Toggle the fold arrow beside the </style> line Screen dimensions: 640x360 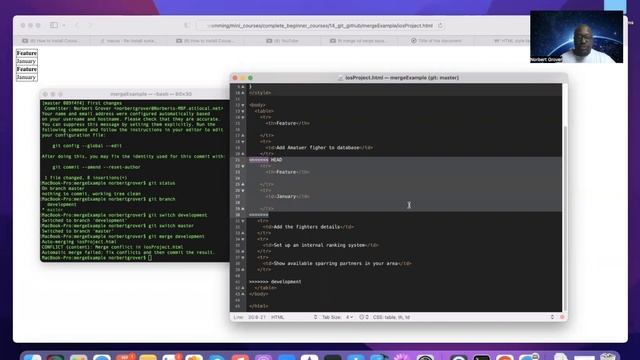(243, 93)
